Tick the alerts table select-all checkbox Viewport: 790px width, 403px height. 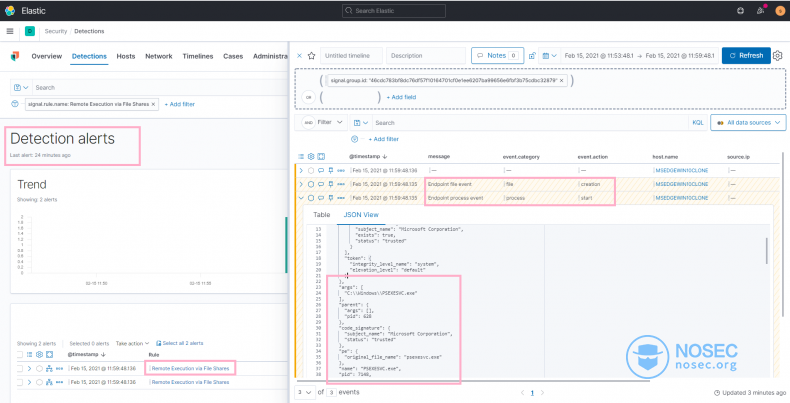pos(20,355)
